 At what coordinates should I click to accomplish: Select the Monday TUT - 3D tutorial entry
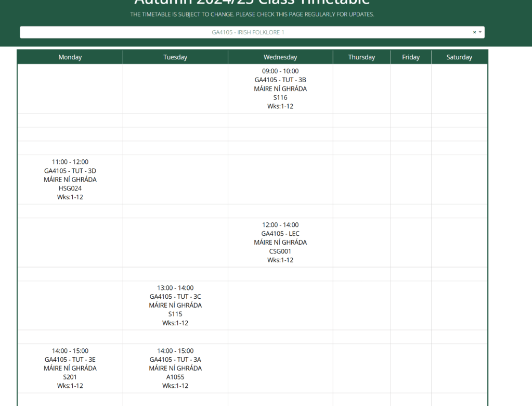[70, 179]
